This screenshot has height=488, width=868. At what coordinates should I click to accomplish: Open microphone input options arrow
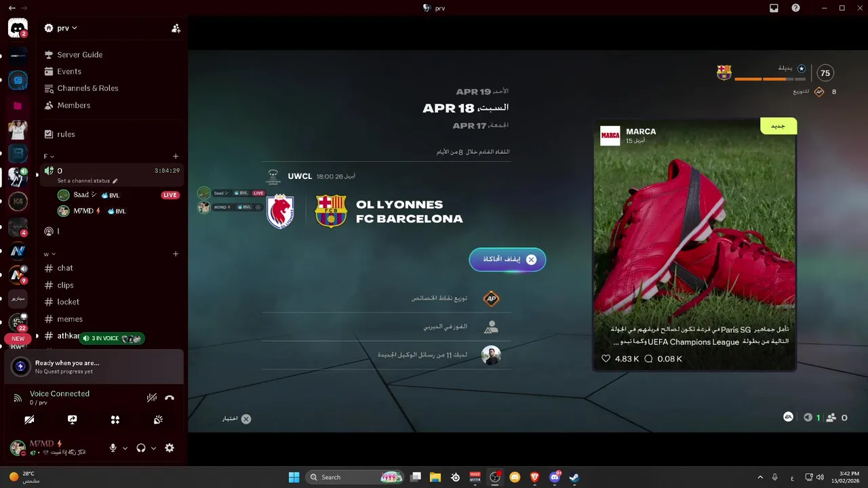point(125,448)
